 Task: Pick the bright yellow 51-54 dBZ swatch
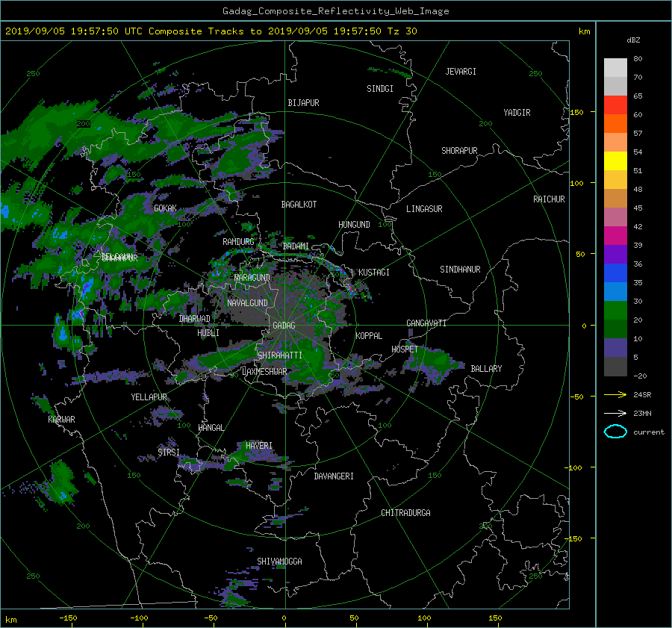point(615,161)
